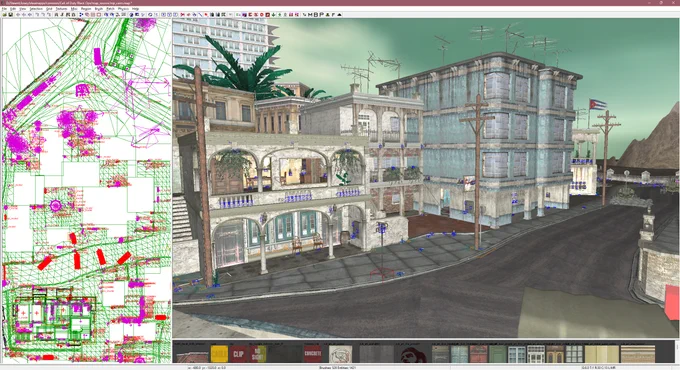Open the Help menu
The height and width of the screenshot is (370, 680).
pos(135,9)
